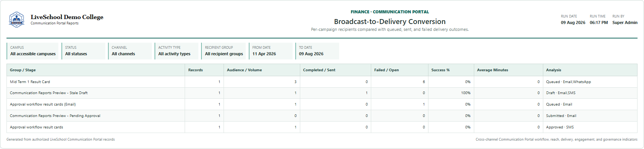Viewport: 644px width, 149px height.
Task: Open the Recipient Group filter
Action: coord(224,51)
